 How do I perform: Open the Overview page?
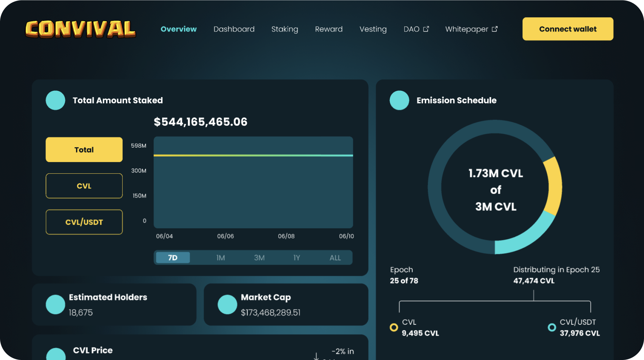point(178,29)
